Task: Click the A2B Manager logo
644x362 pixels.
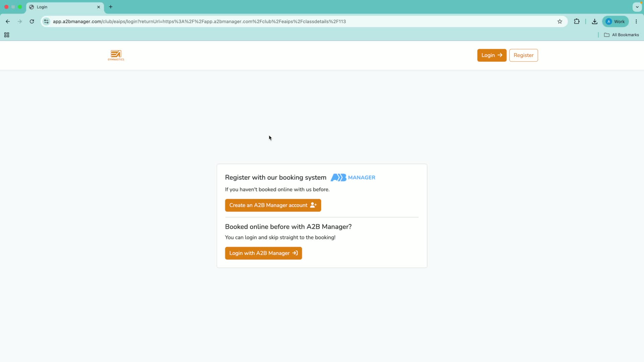Action: point(353,177)
